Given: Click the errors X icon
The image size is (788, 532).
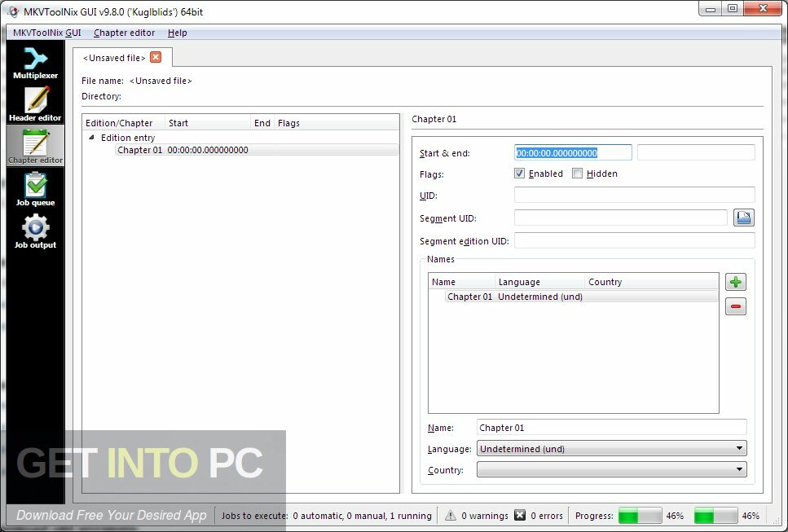Looking at the screenshot, I should [520, 516].
